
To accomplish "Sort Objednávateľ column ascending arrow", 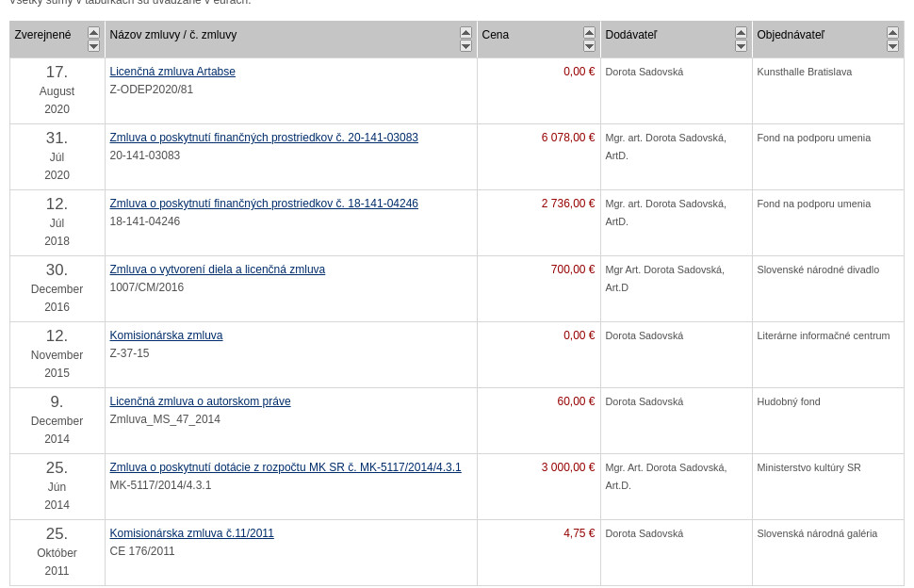I will click(x=892, y=33).
